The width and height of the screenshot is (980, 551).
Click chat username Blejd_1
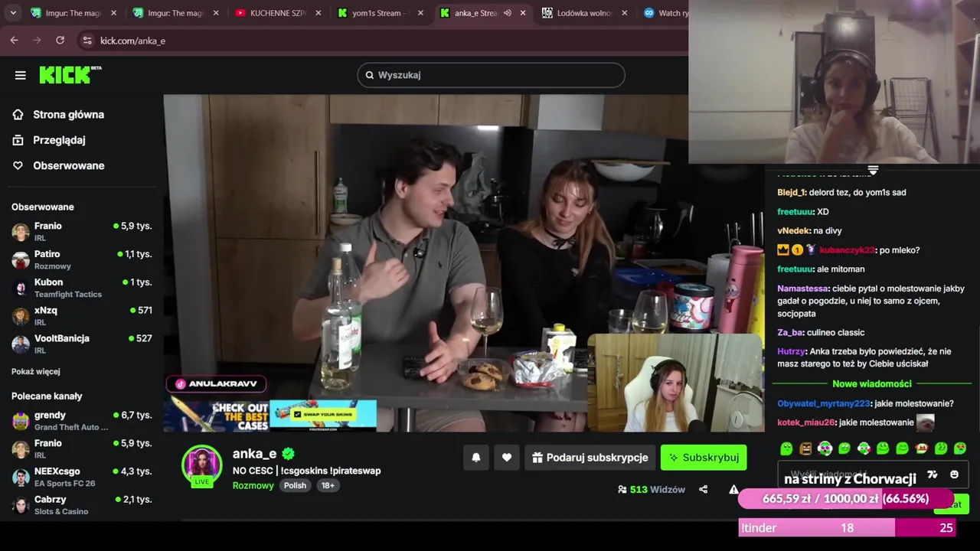coord(792,193)
